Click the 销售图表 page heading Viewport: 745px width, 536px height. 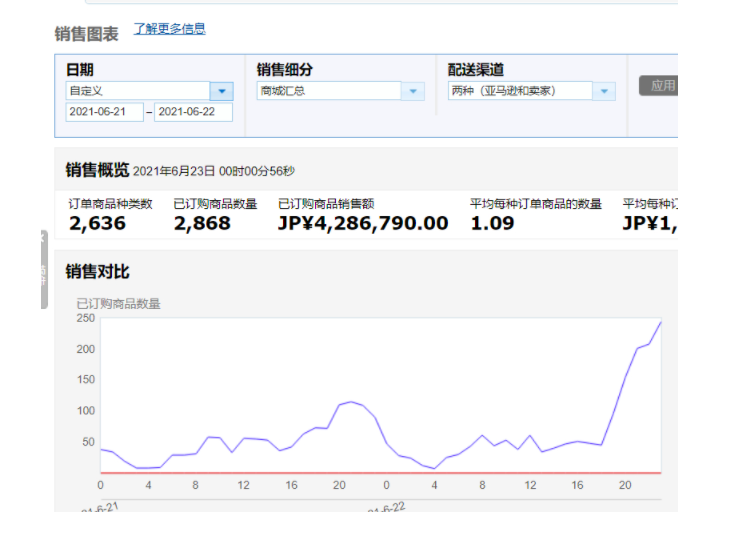(x=86, y=34)
